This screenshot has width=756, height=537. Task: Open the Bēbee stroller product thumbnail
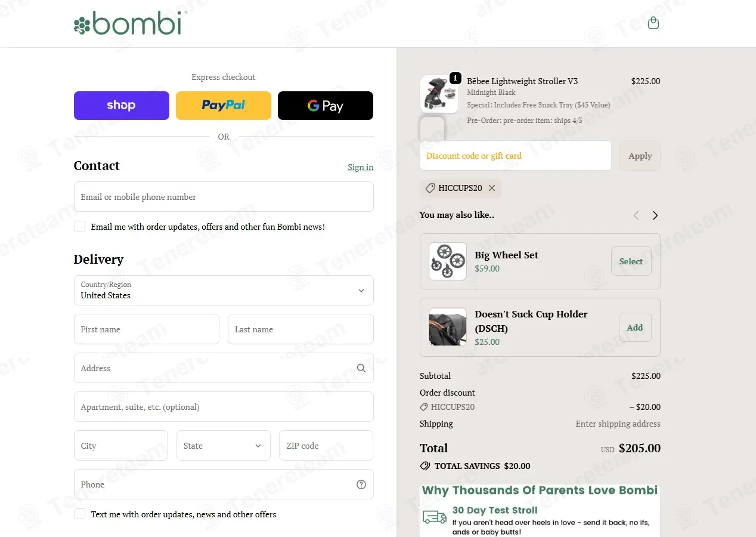439,94
